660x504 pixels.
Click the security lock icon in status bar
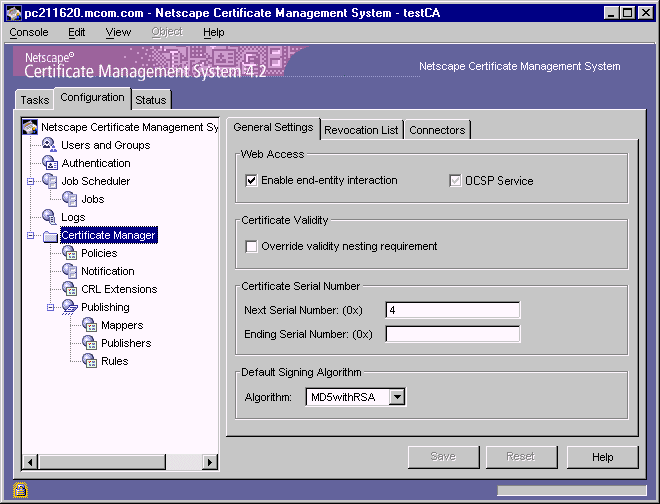[x=20, y=490]
